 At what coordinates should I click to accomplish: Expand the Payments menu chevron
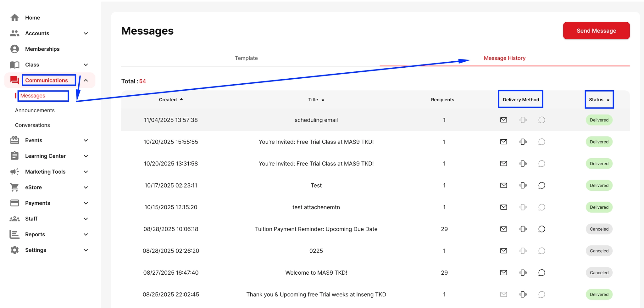(86, 203)
